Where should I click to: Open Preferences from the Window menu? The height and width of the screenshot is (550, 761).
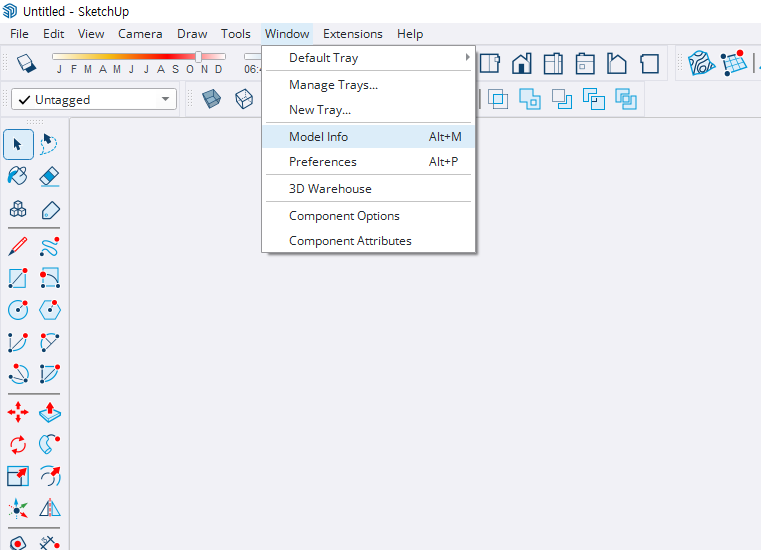pyautogui.click(x=368, y=162)
